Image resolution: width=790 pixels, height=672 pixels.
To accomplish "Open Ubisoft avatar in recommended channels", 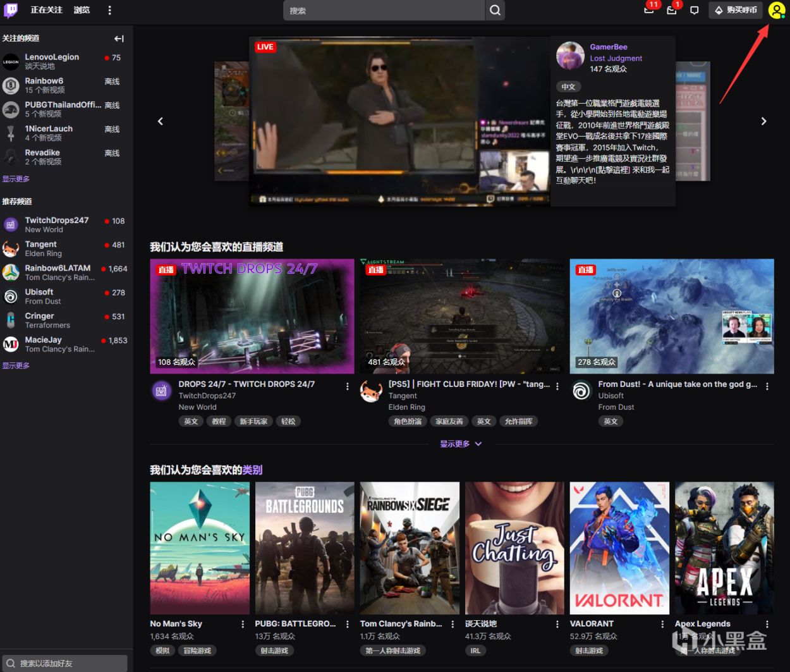I will click(11, 296).
